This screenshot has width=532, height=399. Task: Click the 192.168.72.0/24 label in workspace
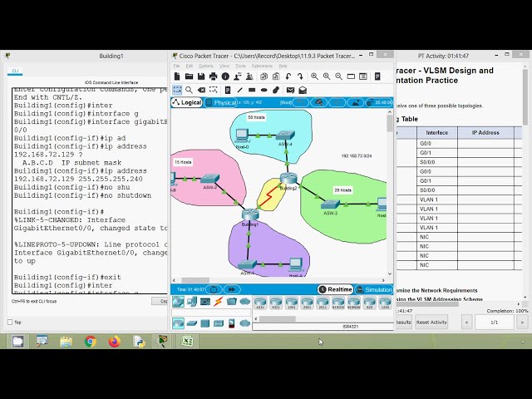(x=357, y=155)
